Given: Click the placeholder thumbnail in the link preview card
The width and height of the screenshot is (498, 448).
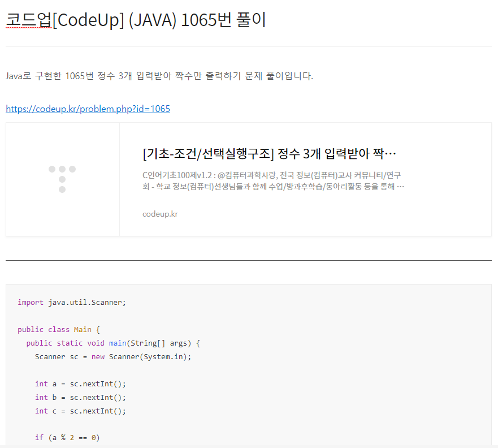Looking at the screenshot, I should [x=63, y=179].
